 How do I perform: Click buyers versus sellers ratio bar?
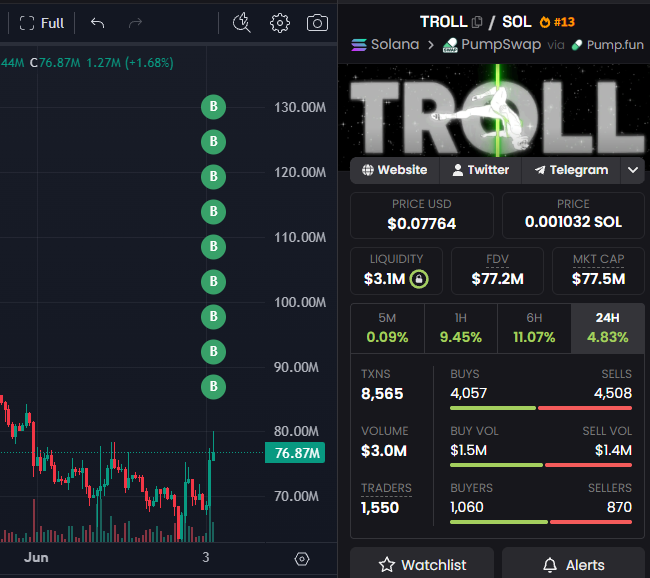coord(541,522)
